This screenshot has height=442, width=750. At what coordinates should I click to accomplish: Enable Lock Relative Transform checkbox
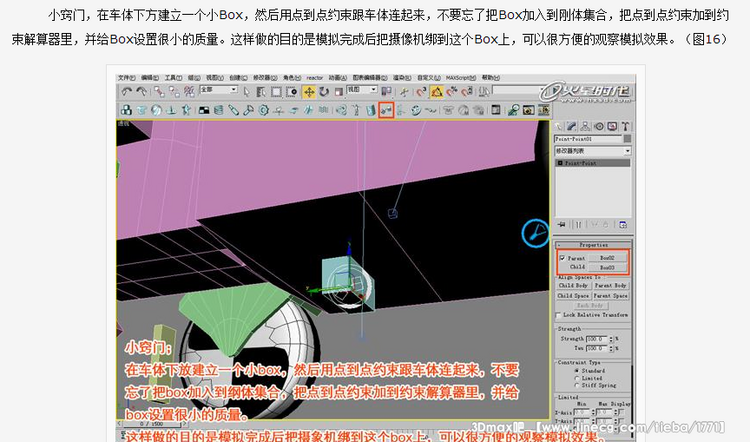558,315
